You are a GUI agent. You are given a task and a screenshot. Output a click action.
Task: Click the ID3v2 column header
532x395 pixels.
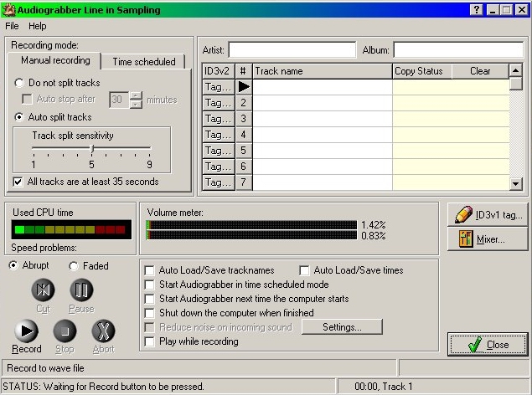click(x=218, y=71)
